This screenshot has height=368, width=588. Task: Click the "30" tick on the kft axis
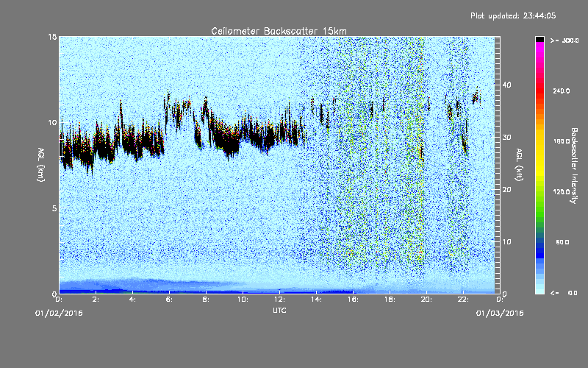coord(506,138)
